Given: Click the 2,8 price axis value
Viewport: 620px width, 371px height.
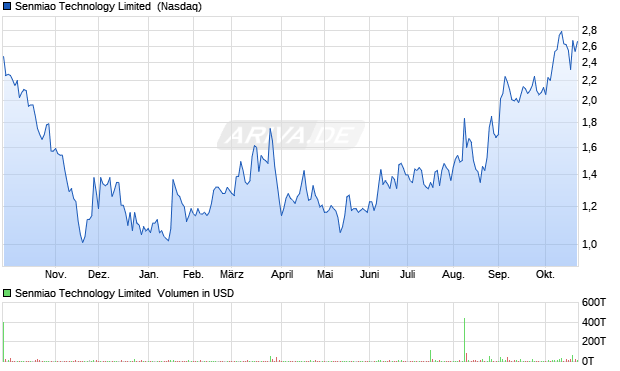Looking at the screenshot, I should click(x=590, y=30).
